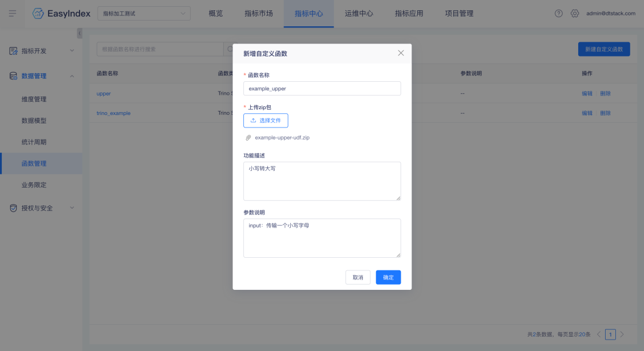Screen dimensions: 644x351
Task: Expand the 授权与安全 menu chevron
Action: [x=72, y=208]
